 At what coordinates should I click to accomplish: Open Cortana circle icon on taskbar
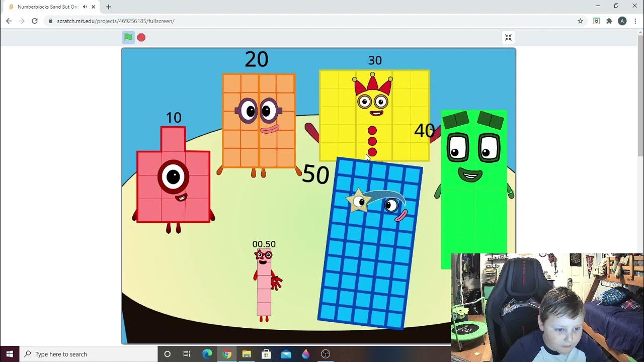click(x=168, y=354)
